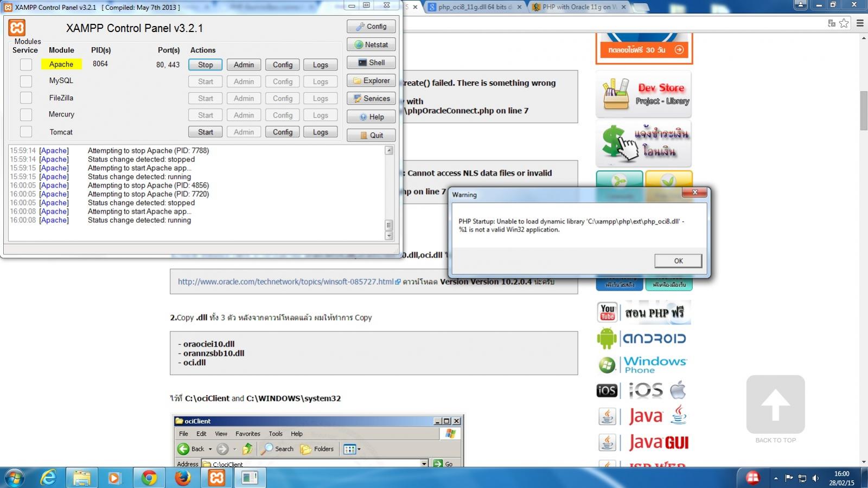Switch to Chrome in taskbar
This screenshot has width=868, height=488.
[149, 478]
